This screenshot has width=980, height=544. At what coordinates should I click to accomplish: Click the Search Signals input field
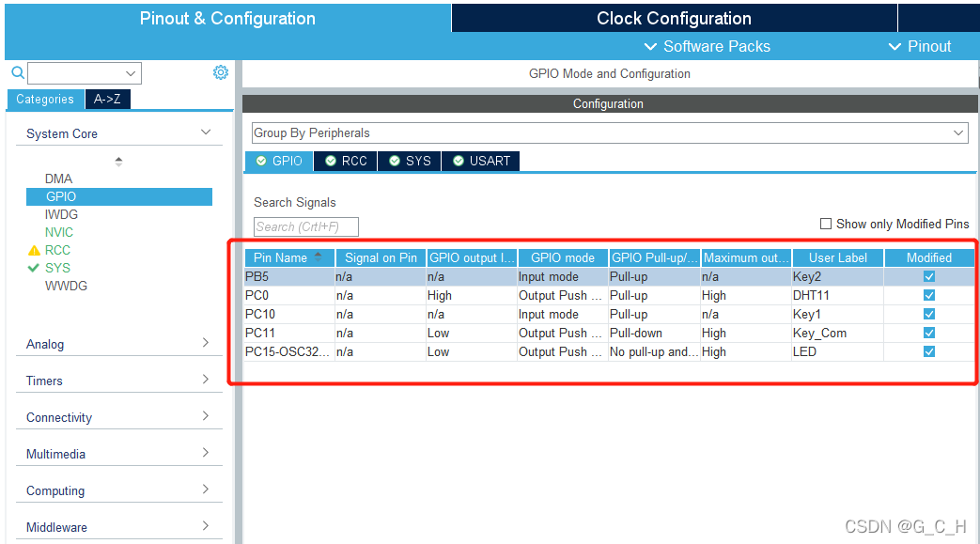tap(306, 226)
